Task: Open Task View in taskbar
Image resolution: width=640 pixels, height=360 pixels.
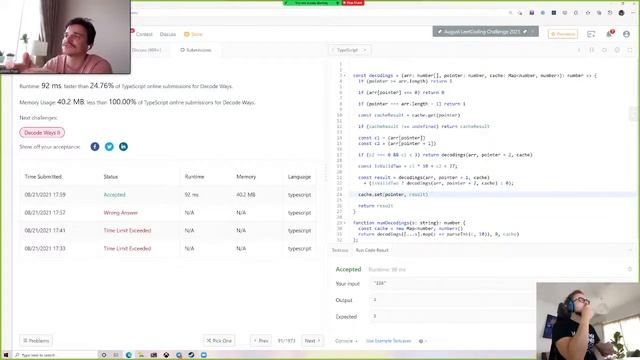Action: point(116,355)
